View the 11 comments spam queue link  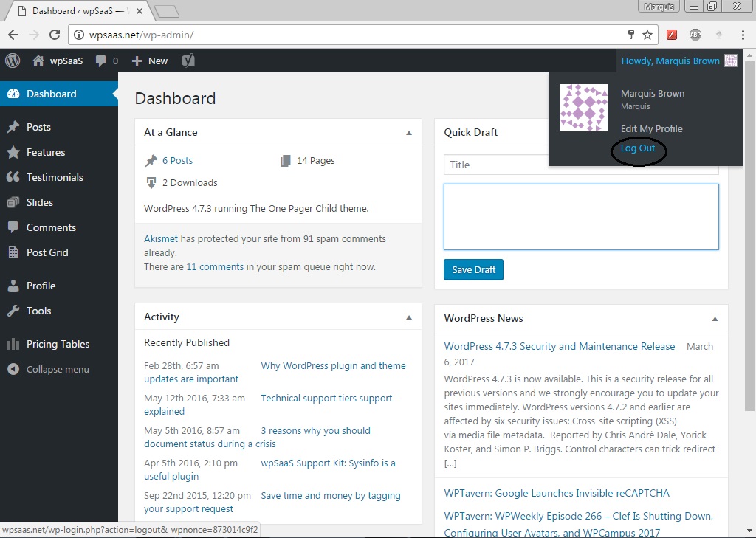tap(215, 266)
